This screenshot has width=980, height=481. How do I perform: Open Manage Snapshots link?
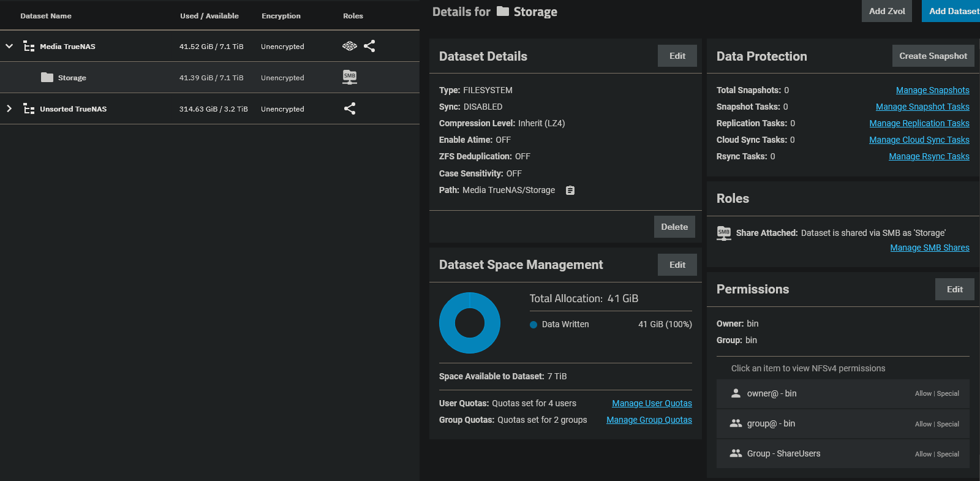coord(933,90)
